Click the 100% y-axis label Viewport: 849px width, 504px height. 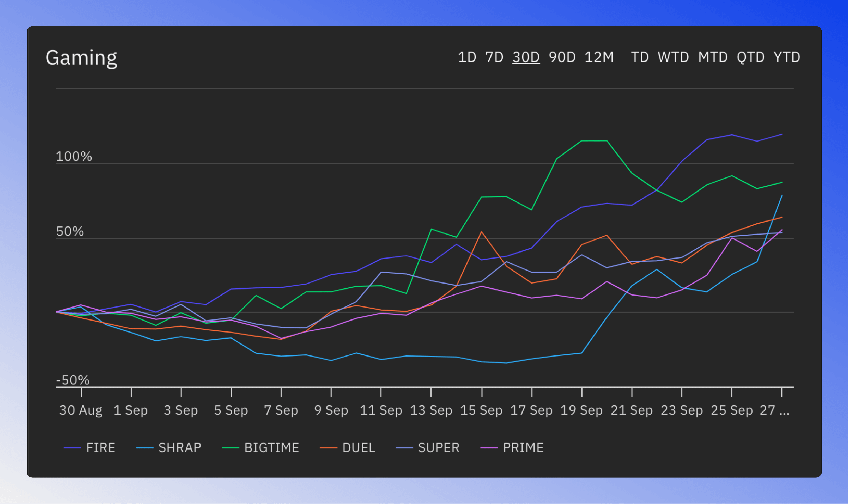(x=74, y=157)
